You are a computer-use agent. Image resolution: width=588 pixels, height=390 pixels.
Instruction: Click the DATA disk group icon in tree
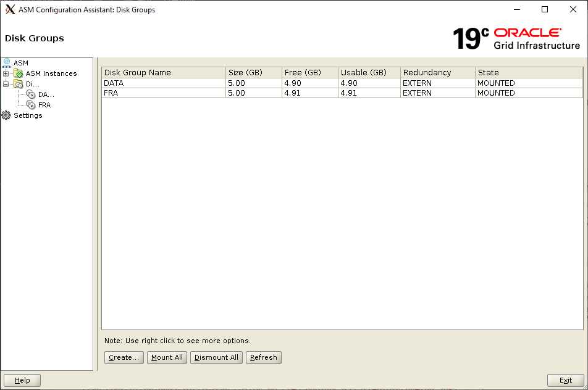(x=31, y=94)
